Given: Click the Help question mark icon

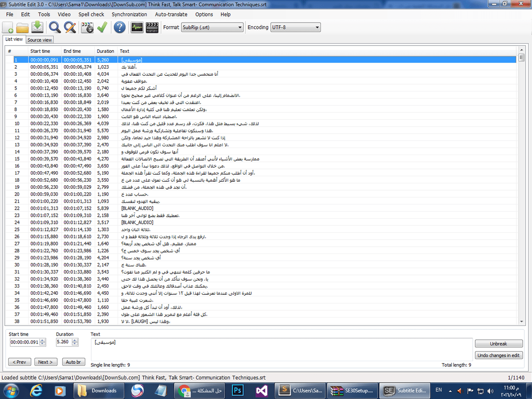Looking at the screenshot, I should [x=119, y=27].
